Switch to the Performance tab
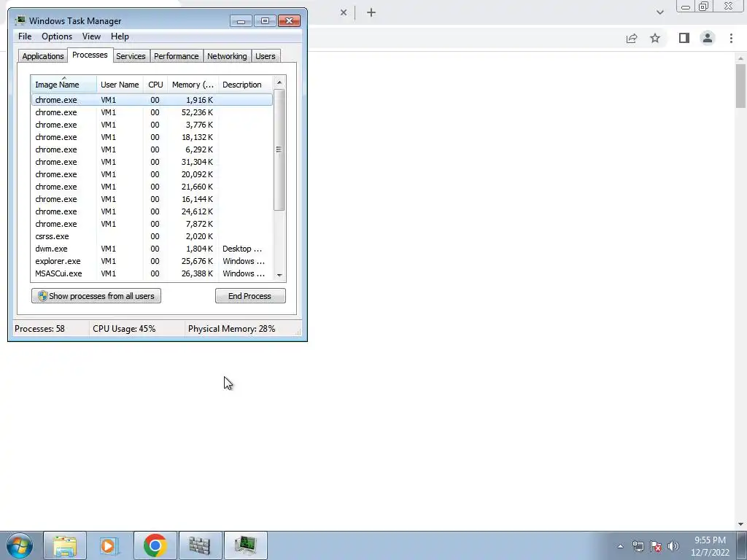 177,56
